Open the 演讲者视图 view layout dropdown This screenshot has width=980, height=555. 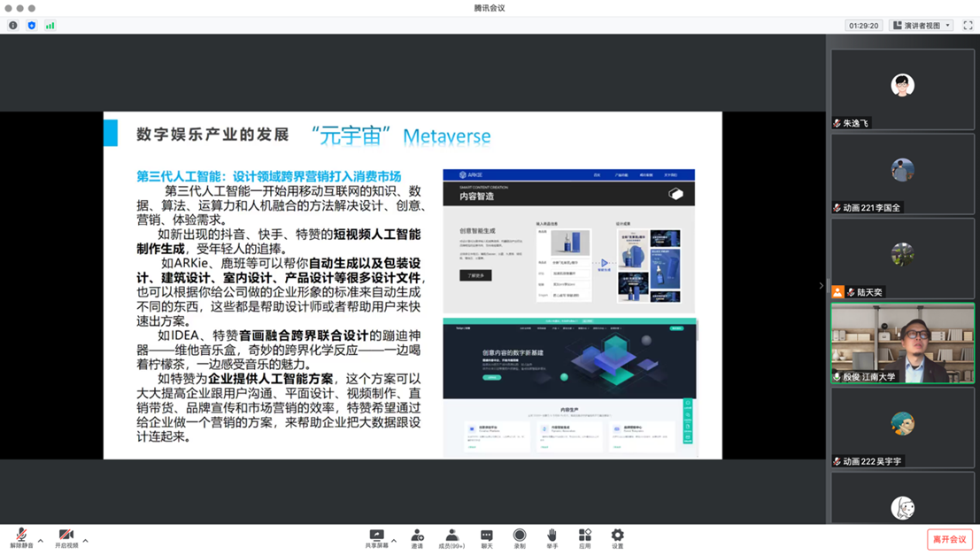coord(922,26)
